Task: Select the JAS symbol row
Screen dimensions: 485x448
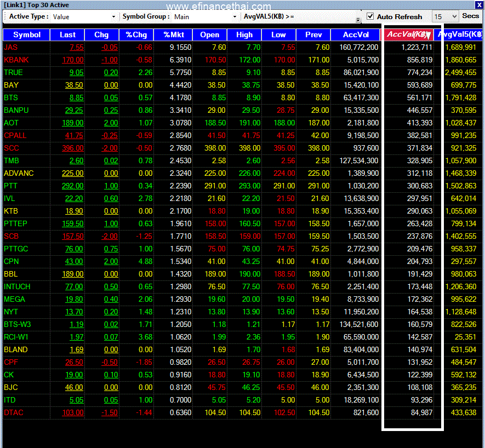Action: point(242,47)
